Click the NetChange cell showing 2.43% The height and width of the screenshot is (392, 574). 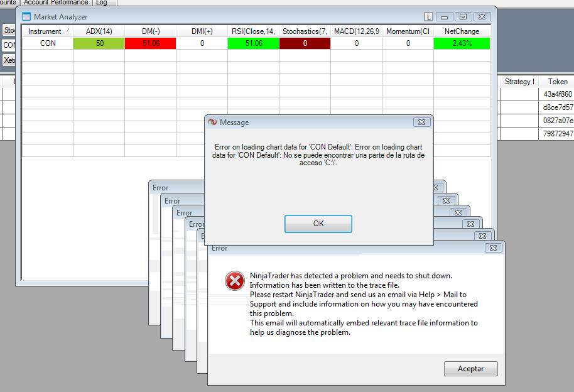(x=462, y=43)
